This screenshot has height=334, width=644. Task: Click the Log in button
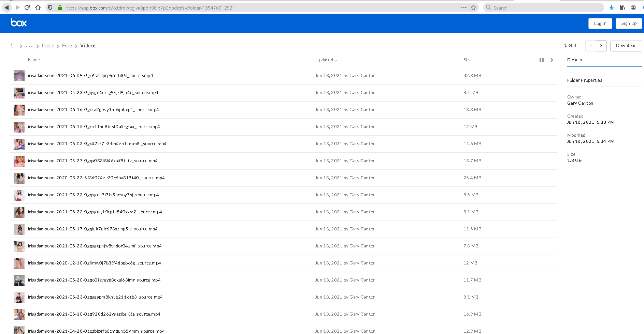coord(600,24)
